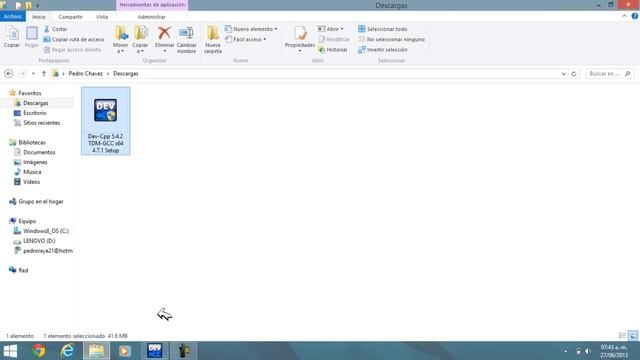640x360 pixels.
Task: Open Sitios recientes in sidebar
Action: click(41, 123)
